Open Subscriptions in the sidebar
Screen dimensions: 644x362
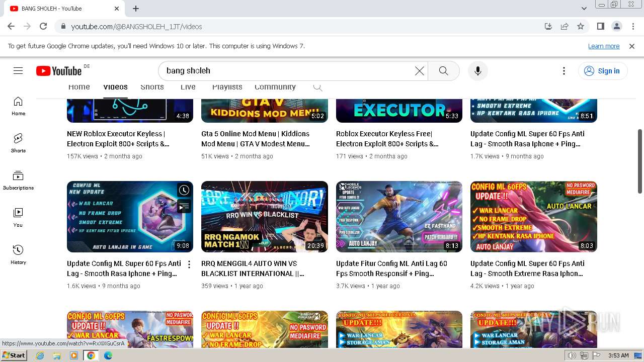[x=18, y=180]
